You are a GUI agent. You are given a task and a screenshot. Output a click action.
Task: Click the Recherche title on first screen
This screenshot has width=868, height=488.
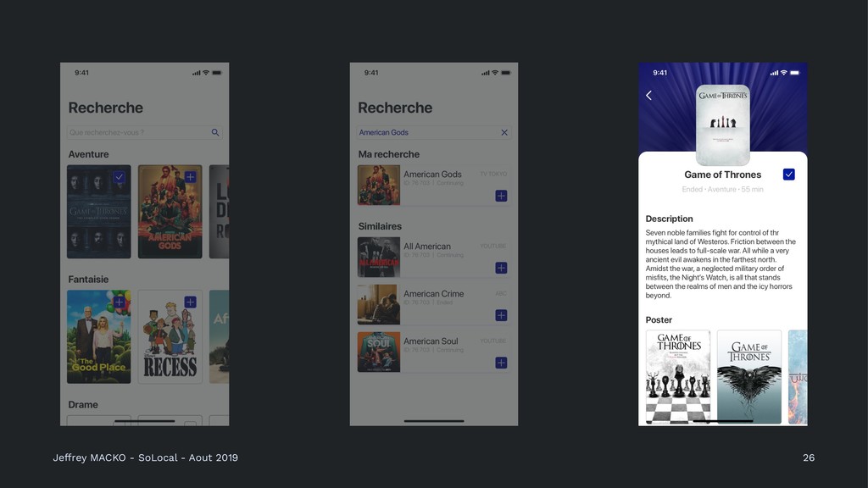click(x=106, y=108)
